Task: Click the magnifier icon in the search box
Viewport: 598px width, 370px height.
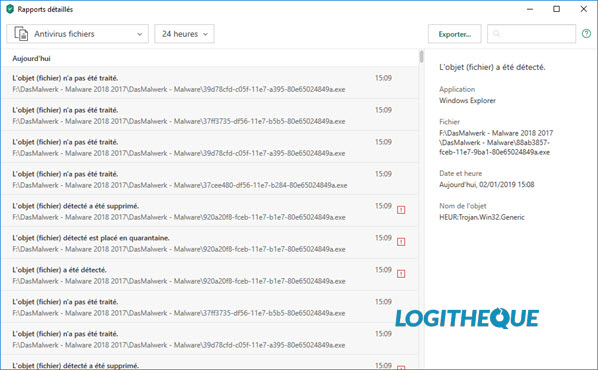Action: 496,34
